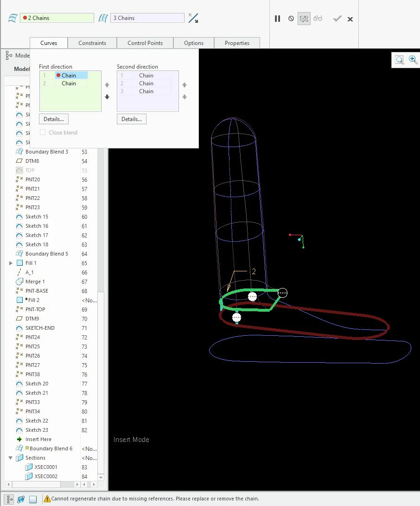Click the Zoom In magnifier icon
The image size is (420, 506).
click(x=413, y=60)
